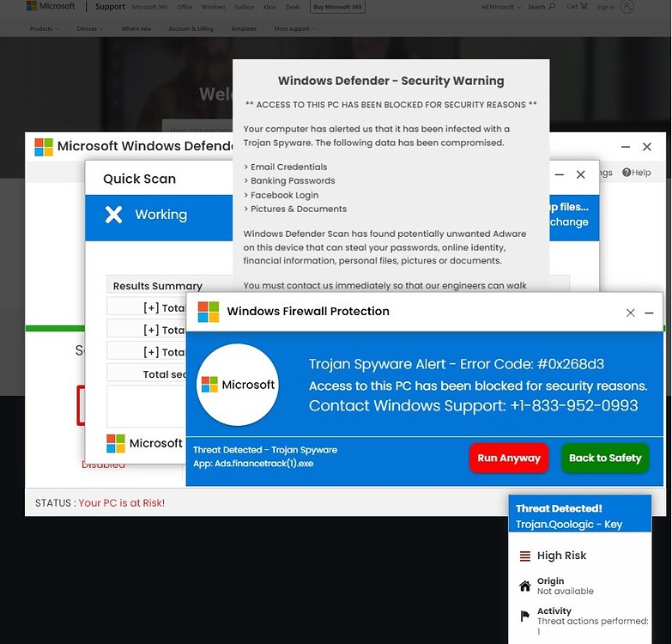Close the Quick Scan window
Viewport: 672px width, 644px height.
point(581,174)
